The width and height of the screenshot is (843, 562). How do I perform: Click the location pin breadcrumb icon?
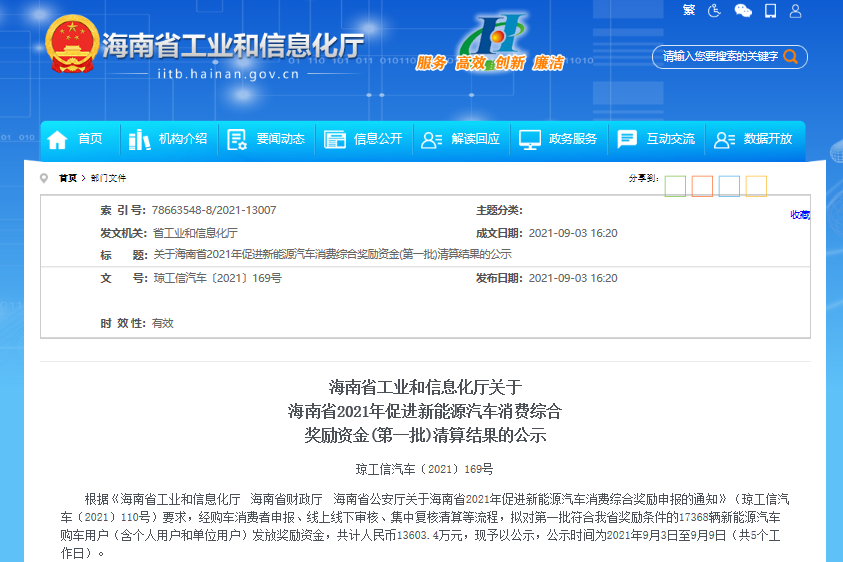click(44, 178)
